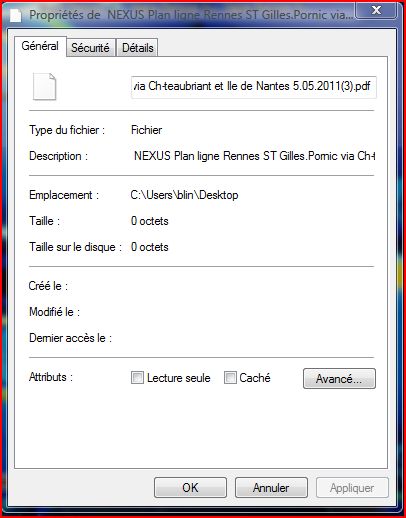Switch to the Sécurité tab

click(90, 48)
